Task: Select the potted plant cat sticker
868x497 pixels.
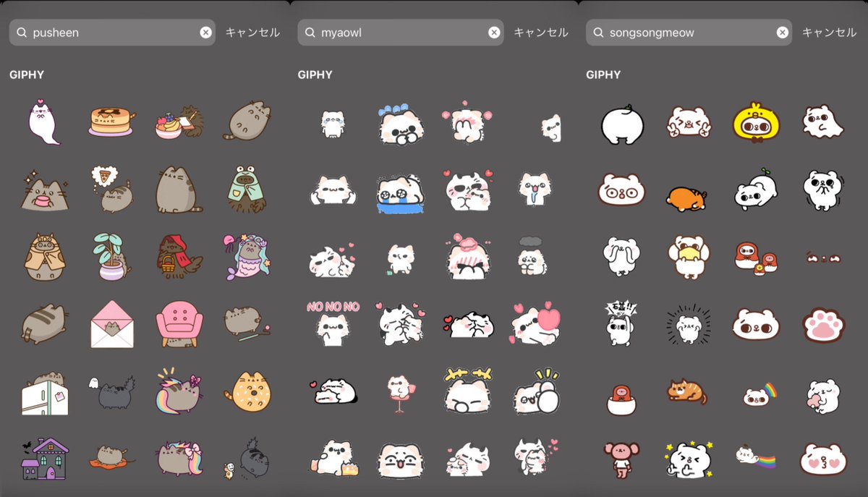Action: pos(111,256)
